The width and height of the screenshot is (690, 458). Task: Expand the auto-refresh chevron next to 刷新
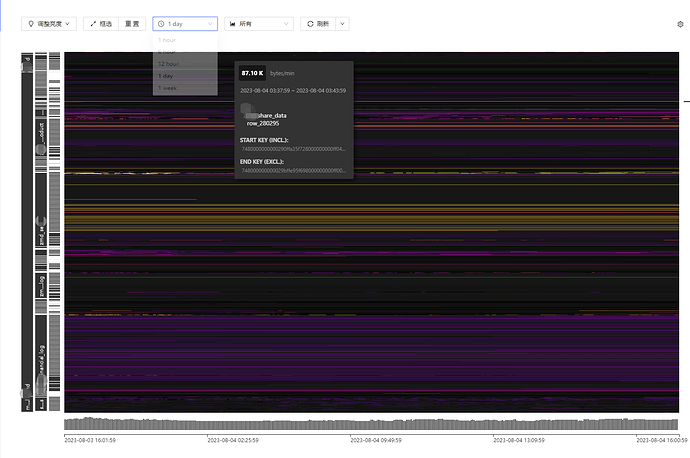tap(342, 23)
